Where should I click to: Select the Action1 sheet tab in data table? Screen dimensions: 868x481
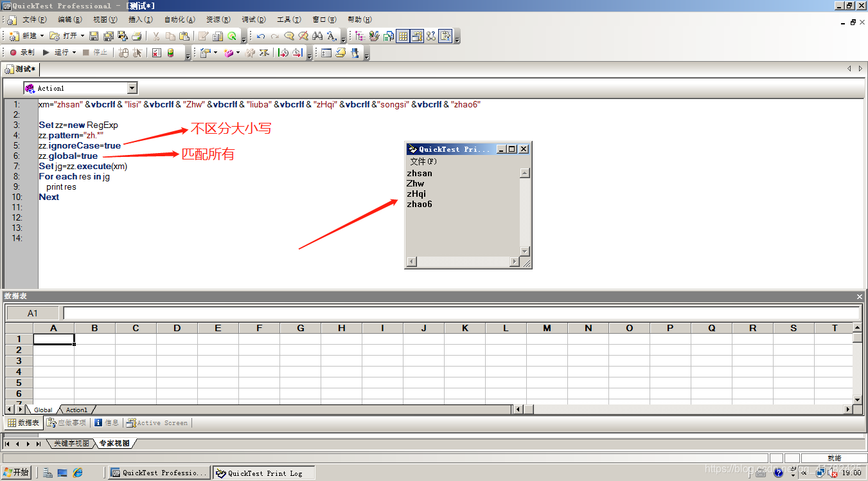76,410
